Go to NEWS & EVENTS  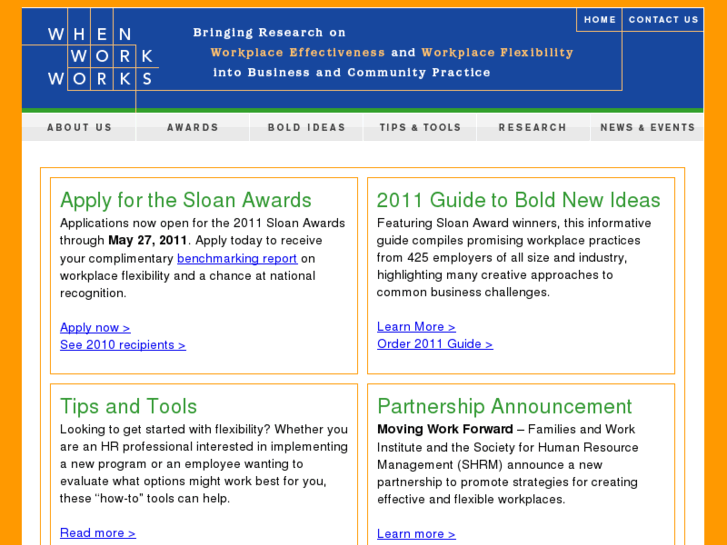tap(647, 127)
